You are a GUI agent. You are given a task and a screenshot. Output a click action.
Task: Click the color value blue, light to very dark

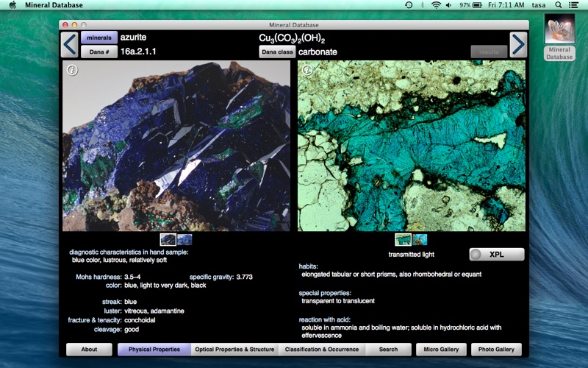coord(165,286)
